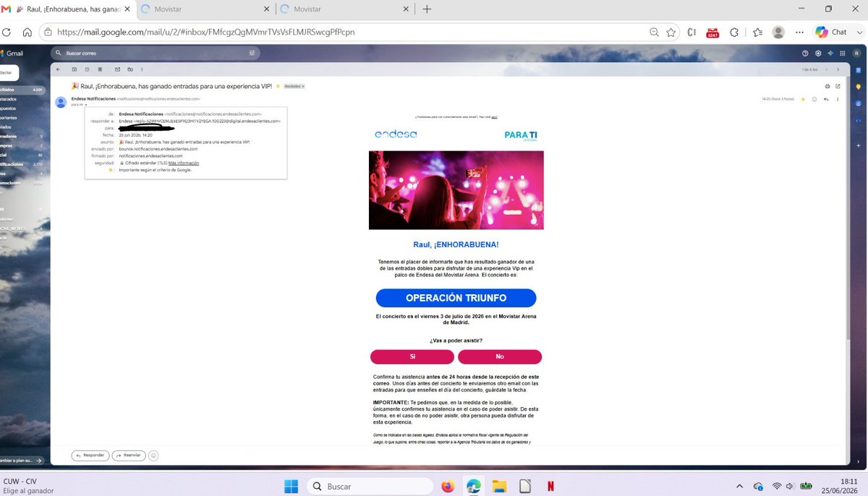Click the Reenviar button
The image size is (868, 496).
(x=129, y=456)
